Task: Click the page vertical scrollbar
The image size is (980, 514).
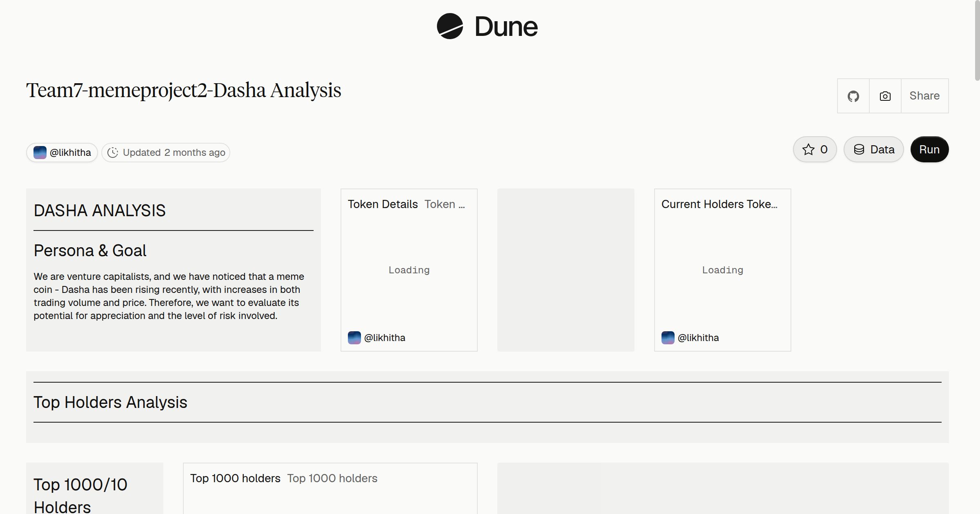Action: 977,41
